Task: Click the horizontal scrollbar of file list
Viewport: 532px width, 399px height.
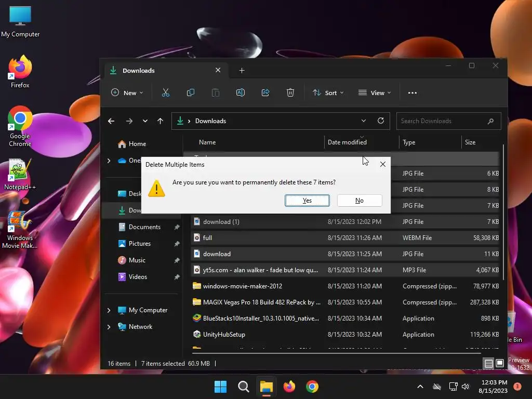Action: [x=337, y=353]
